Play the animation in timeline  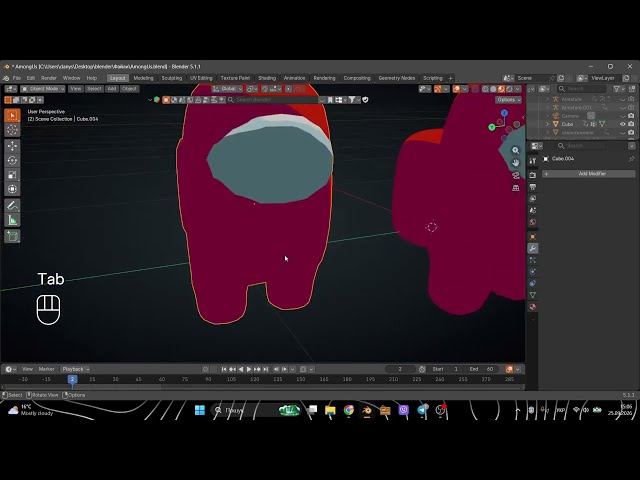(x=249, y=369)
